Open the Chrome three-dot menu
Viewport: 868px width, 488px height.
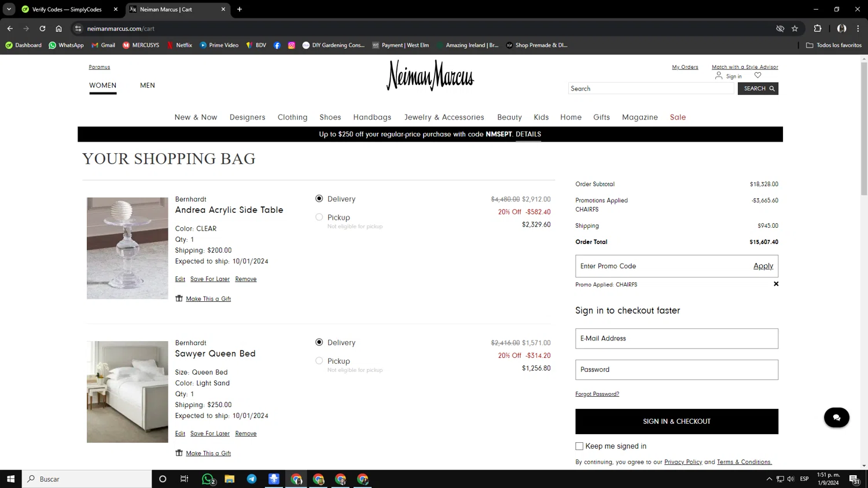[858, 28]
